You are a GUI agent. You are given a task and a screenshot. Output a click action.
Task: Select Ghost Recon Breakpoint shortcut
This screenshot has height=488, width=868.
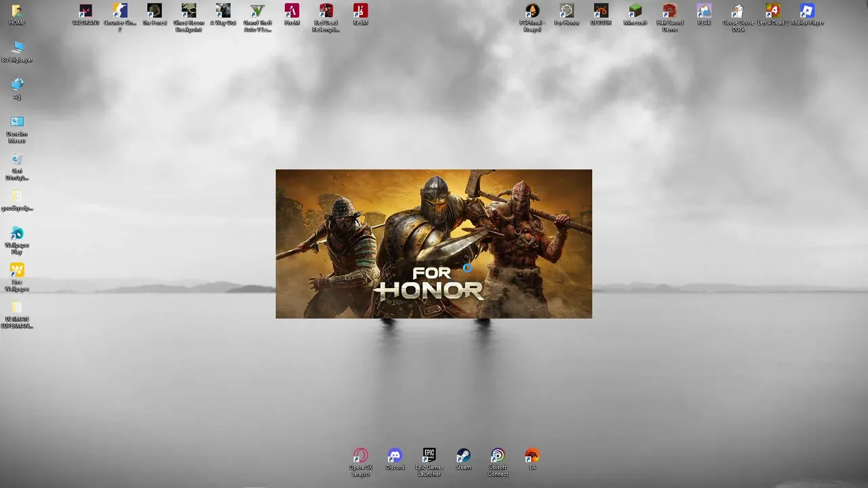189,11
